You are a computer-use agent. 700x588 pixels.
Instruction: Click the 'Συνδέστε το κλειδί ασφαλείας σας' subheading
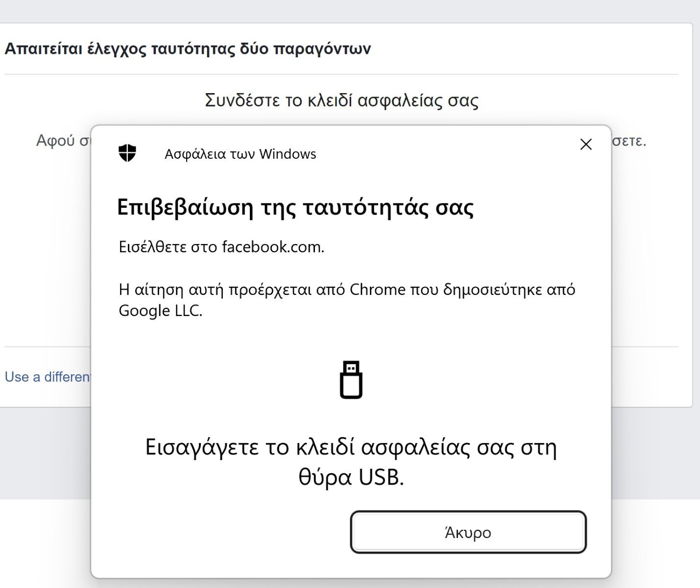click(x=341, y=100)
